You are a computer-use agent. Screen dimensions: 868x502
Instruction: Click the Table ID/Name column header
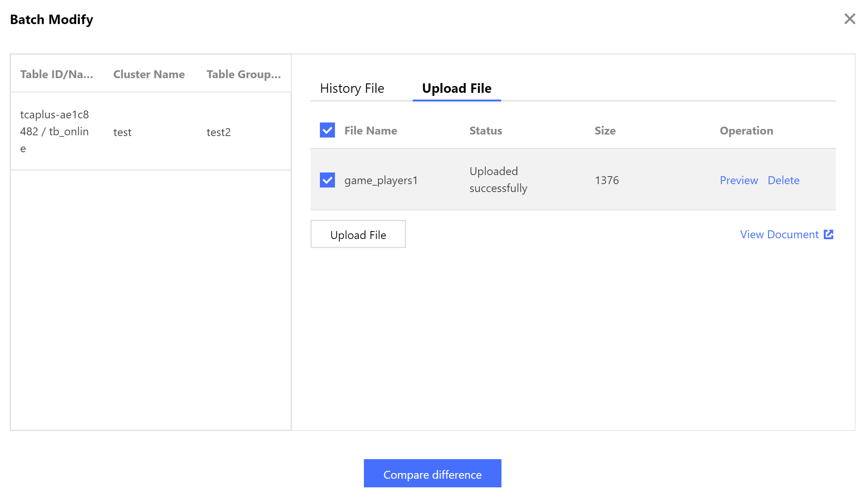[x=56, y=74]
